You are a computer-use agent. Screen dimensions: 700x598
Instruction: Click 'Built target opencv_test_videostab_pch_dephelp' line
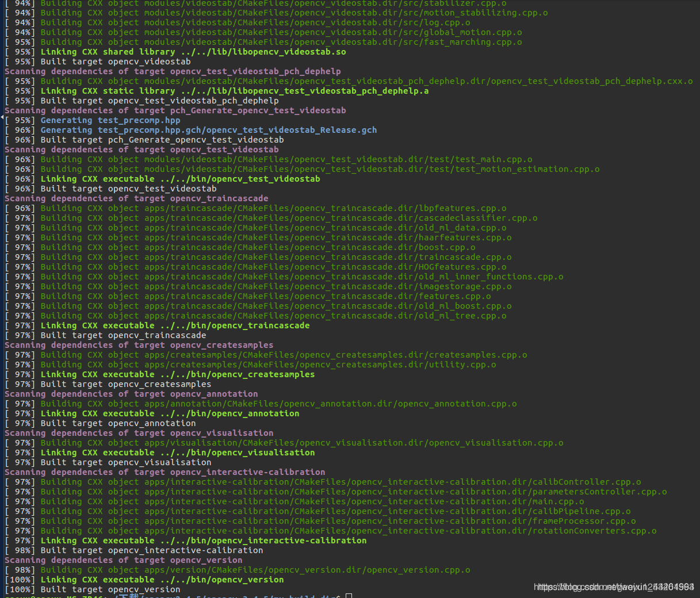click(141, 101)
